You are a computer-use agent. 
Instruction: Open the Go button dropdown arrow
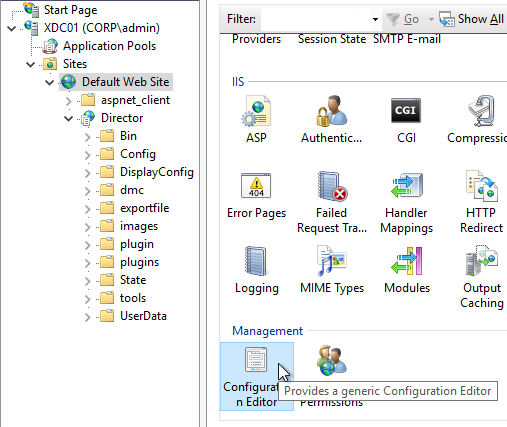coord(431,19)
